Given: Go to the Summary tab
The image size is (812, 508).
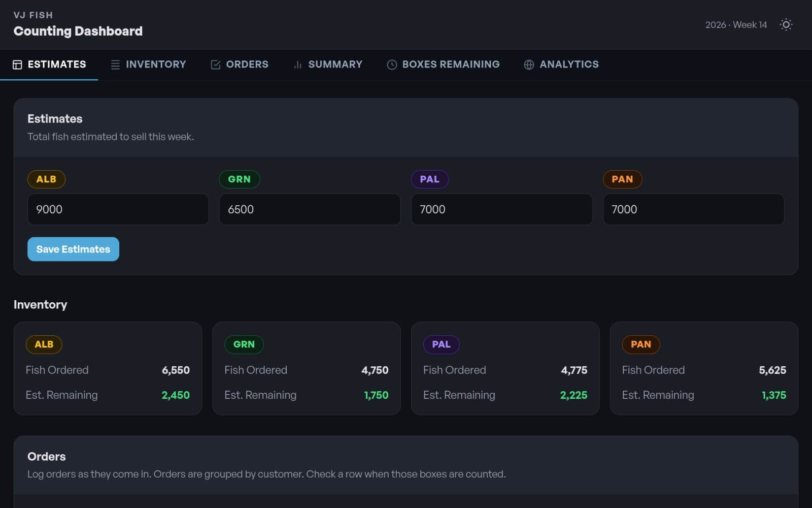Looking at the screenshot, I should pyautogui.click(x=335, y=65).
